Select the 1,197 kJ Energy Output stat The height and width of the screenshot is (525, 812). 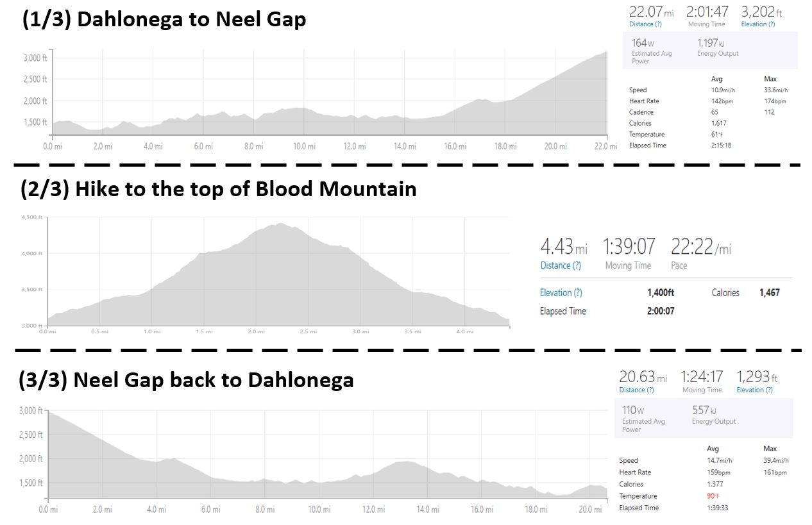[x=717, y=47]
